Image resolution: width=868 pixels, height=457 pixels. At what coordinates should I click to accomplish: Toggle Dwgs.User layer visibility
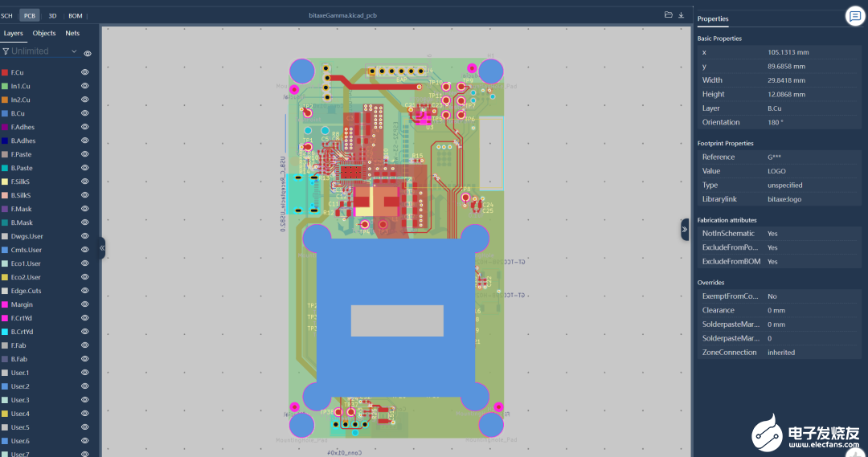[84, 235]
